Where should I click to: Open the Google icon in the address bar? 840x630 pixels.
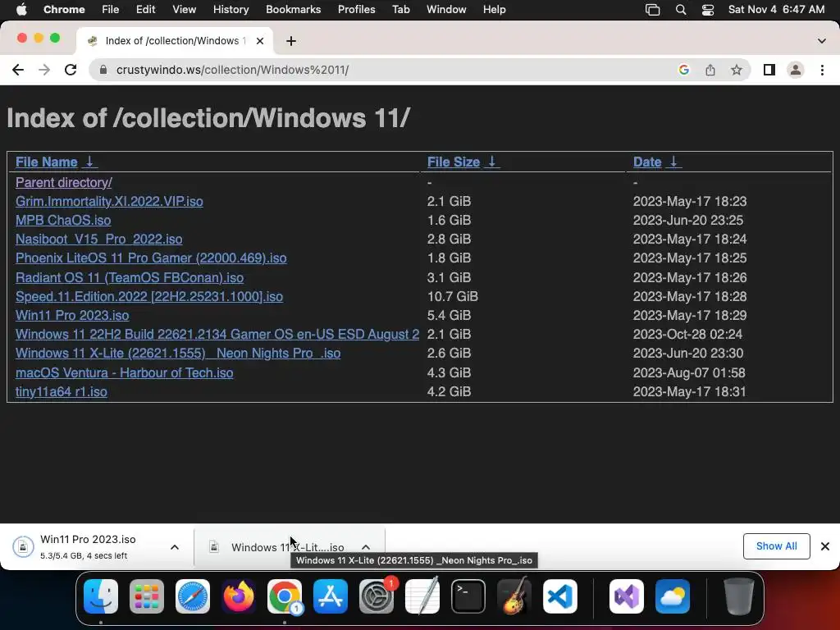coord(683,70)
